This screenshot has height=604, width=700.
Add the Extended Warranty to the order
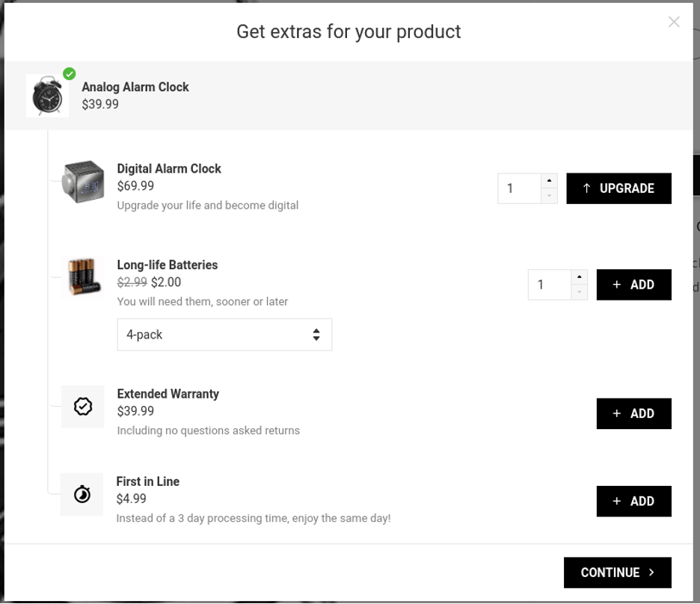633,413
